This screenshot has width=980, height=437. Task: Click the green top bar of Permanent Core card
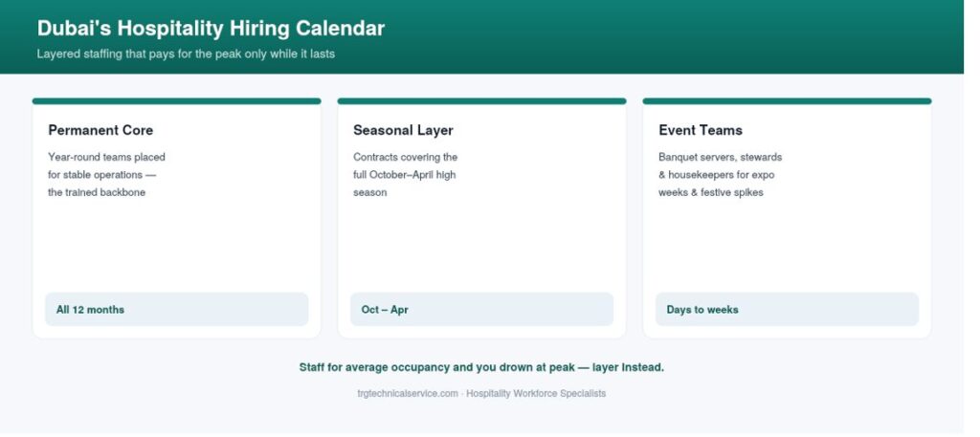click(177, 101)
